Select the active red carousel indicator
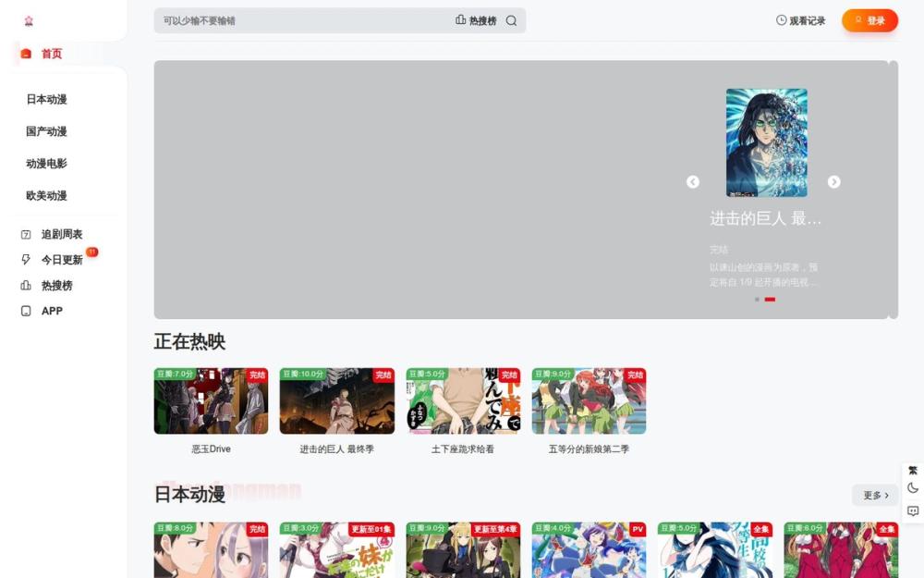Viewport: 924px width, 578px height. 771,300
